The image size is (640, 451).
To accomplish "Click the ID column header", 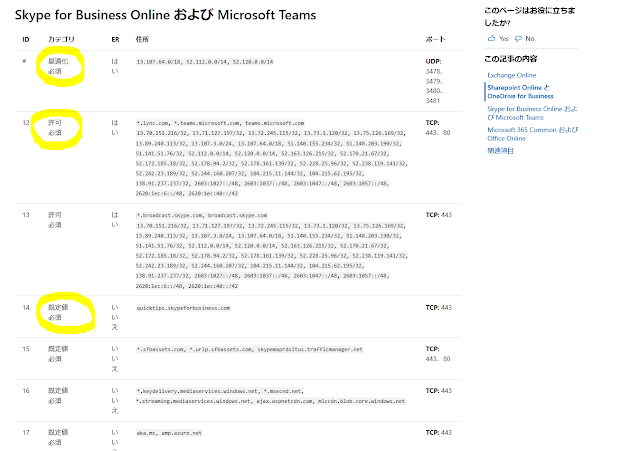I will tap(26, 40).
